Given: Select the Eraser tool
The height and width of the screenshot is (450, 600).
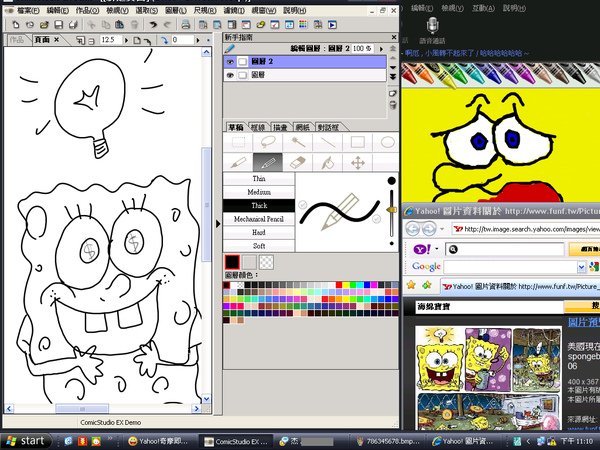Looking at the screenshot, I should coord(298,163).
